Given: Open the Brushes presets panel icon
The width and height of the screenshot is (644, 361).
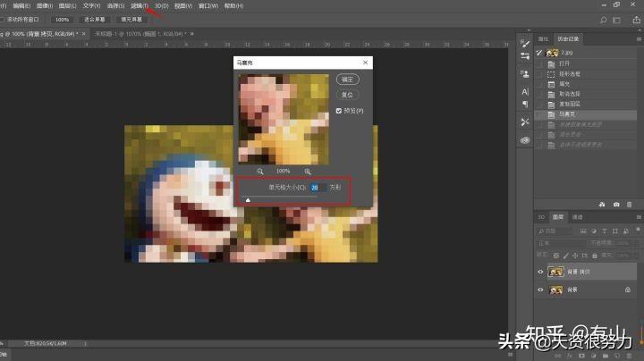Looking at the screenshot, I should pyautogui.click(x=524, y=56).
